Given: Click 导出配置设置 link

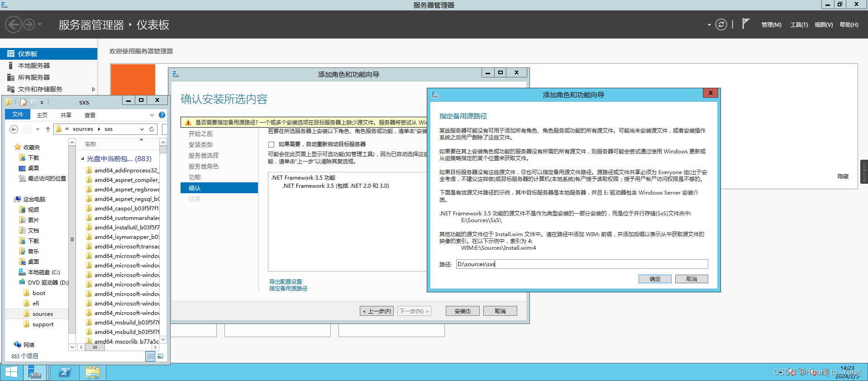Looking at the screenshot, I should 286,281.
